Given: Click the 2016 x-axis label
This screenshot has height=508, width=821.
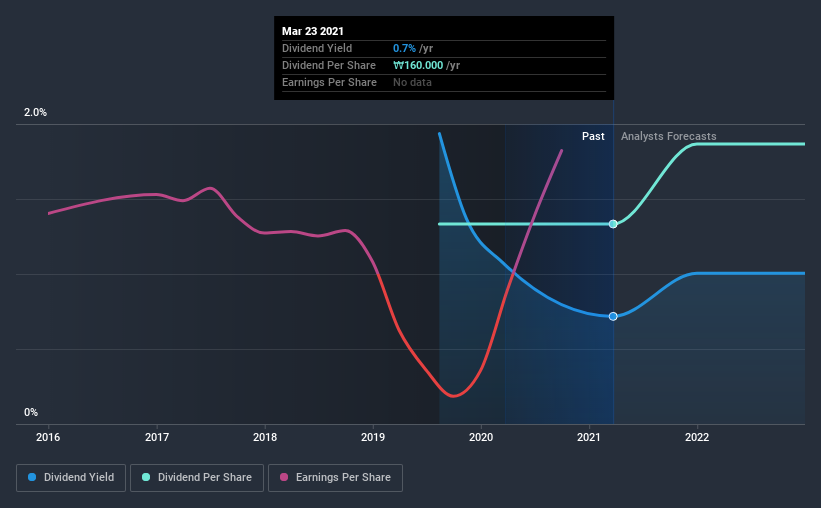Looking at the screenshot, I should click(48, 437).
